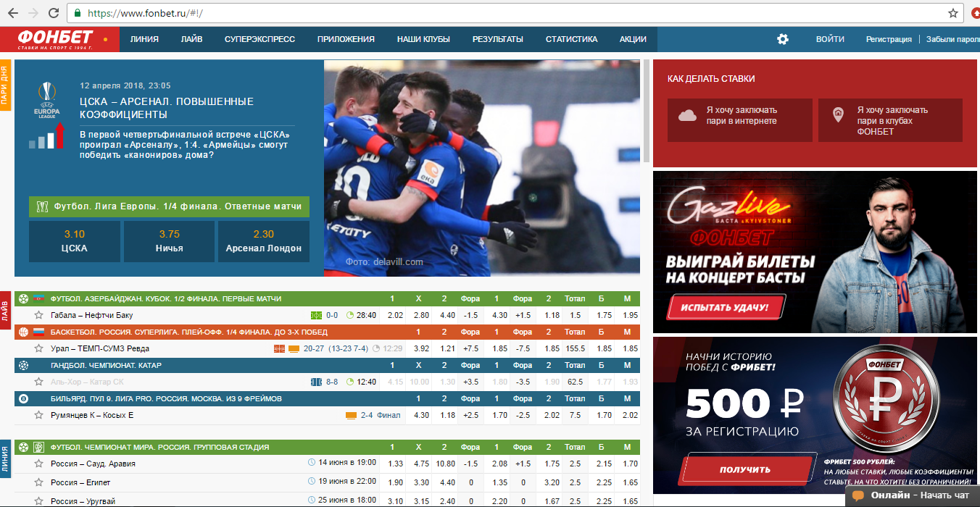Click the basketball icon in Superliga header
980x507 pixels.
coord(24,332)
